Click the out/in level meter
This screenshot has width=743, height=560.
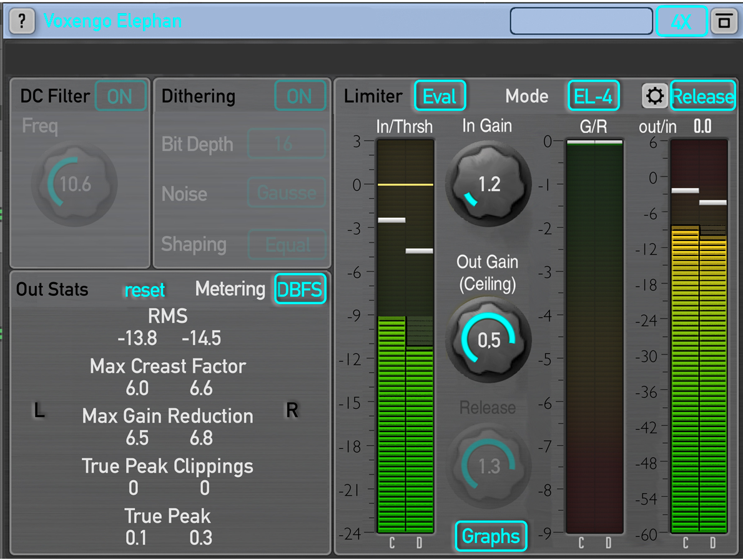(699, 336)
